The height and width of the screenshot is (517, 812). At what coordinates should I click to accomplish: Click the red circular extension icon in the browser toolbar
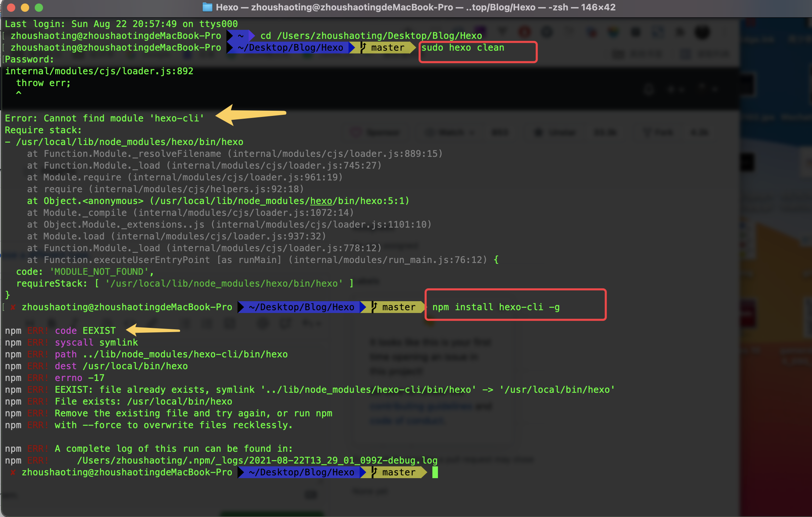pos(525,32)
